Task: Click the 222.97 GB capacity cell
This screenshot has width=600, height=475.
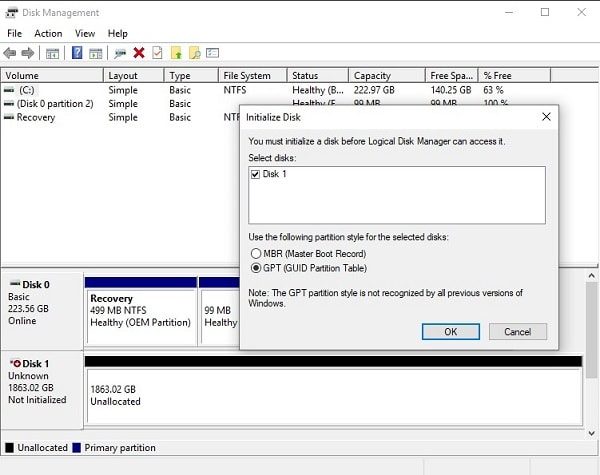Action: tap(374, 90)
